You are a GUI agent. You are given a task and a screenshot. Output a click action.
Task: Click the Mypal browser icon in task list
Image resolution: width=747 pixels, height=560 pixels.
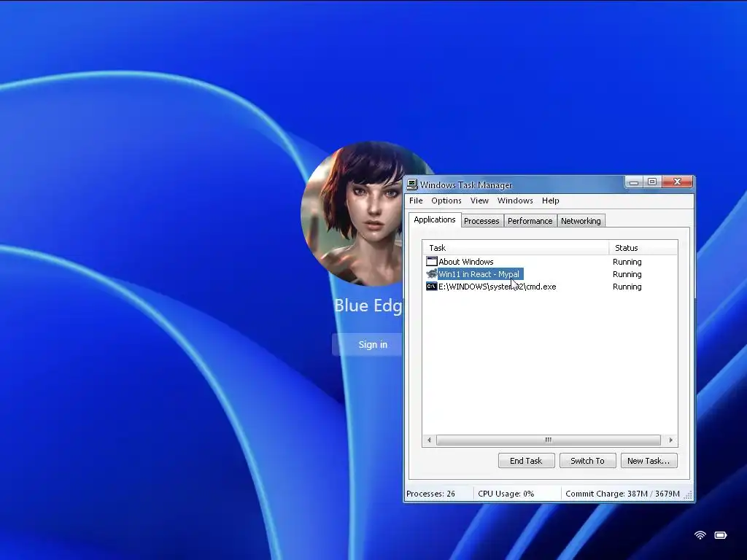pos(432,274)
